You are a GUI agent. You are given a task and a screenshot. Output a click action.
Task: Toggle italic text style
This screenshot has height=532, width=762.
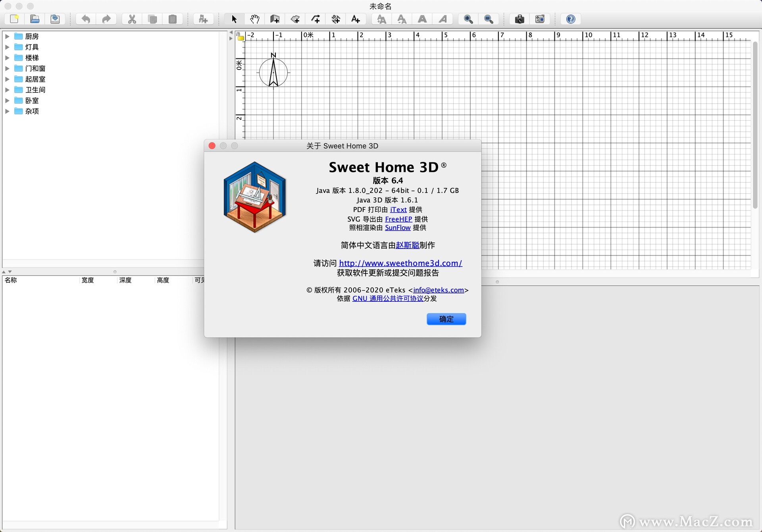[x=443, y=19]
